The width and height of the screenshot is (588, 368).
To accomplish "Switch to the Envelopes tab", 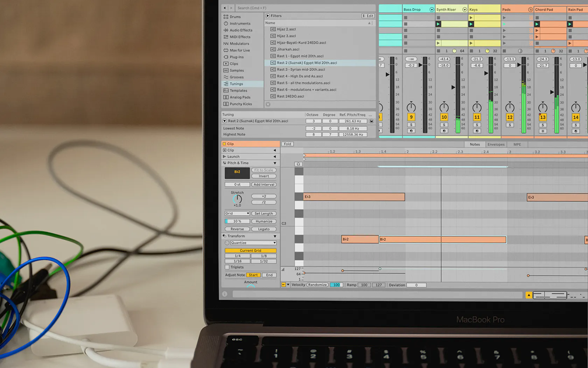I will (x=496, y=144).
